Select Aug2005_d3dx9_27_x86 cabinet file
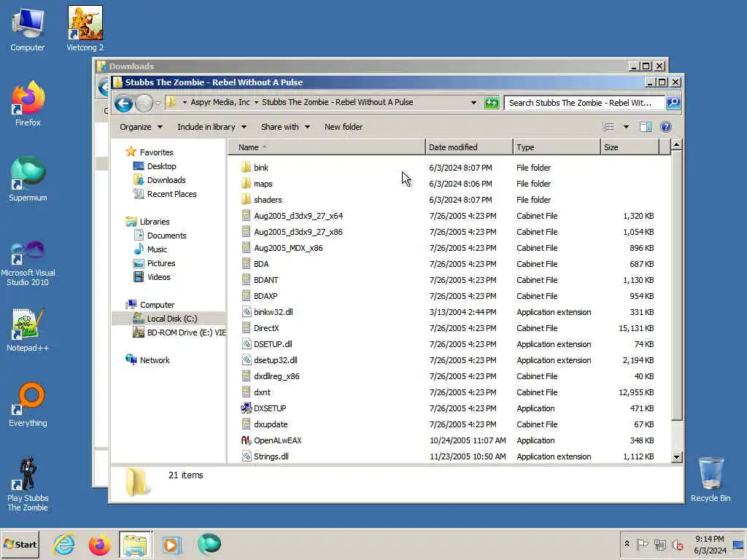Image resolution: width=747 pixels, height=560 pixels. click(298, 232)
